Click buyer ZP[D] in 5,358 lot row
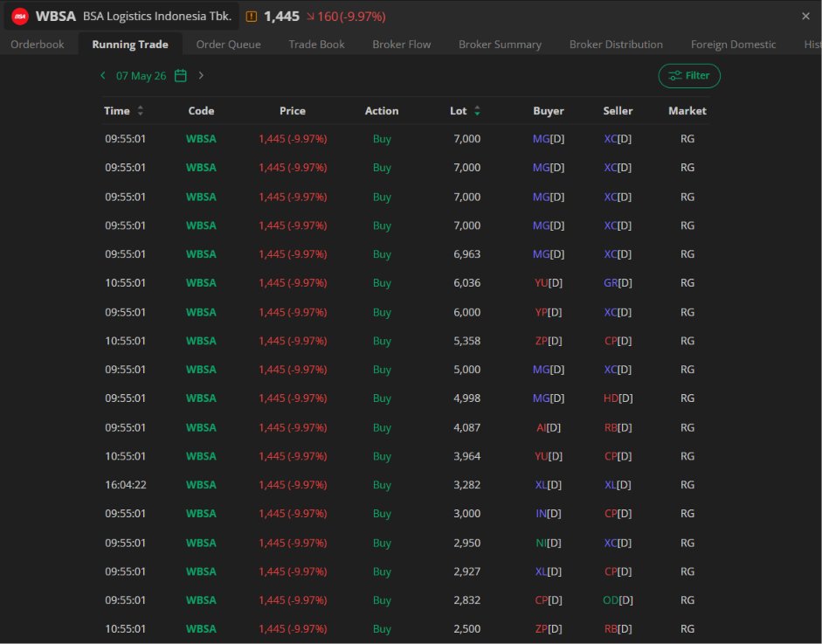 tap(549, 341)
